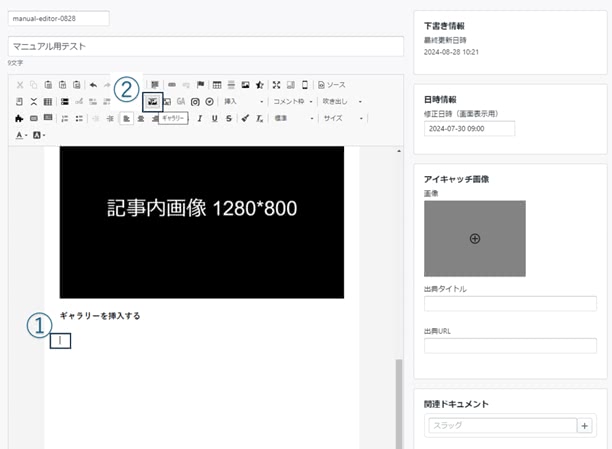This screenshot has height=449, width=612.
Task: Click the マニュアル用テスト title field
Action: point(206,46)
